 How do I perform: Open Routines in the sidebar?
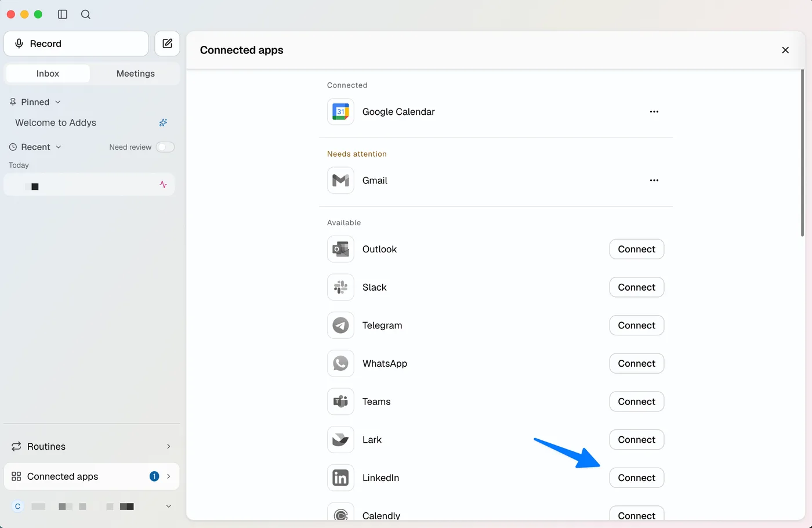(92, 446)
